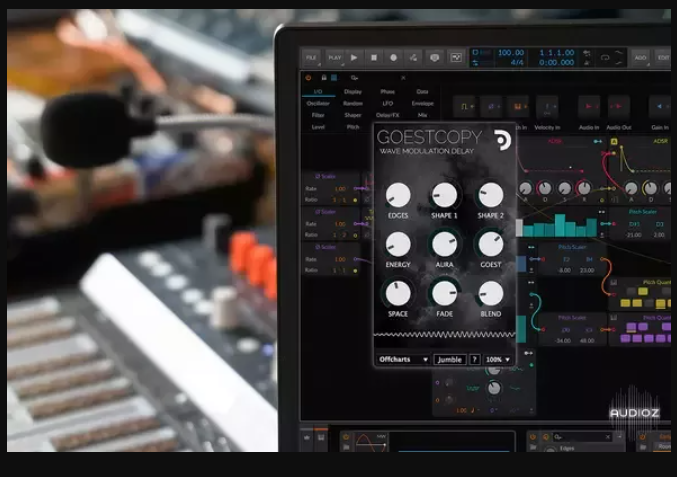Image resolution: width=677 pixels, height=477 pixels.
Task: Close the module browser with the X
Action: pyautogui.click(x=403, y=78)
